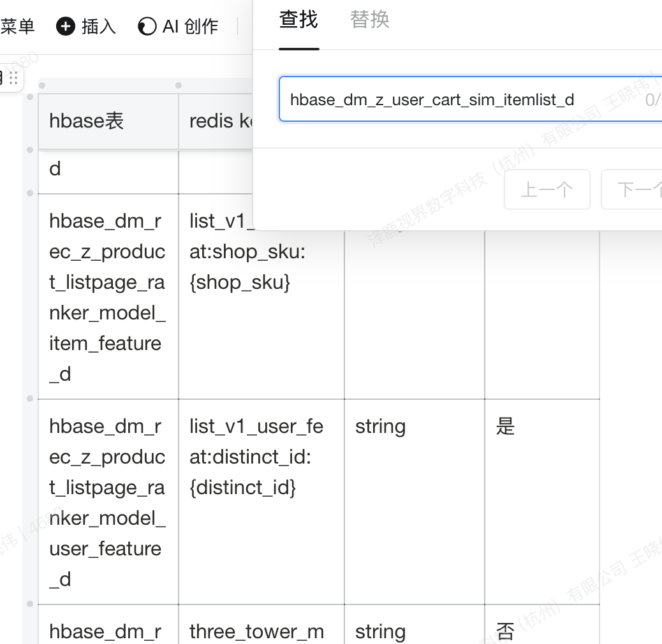Image resolution: width=662 pixels, height=644 pixels.
Task: Click the 插入 label in toolbar
Action: tap(99, 26)
